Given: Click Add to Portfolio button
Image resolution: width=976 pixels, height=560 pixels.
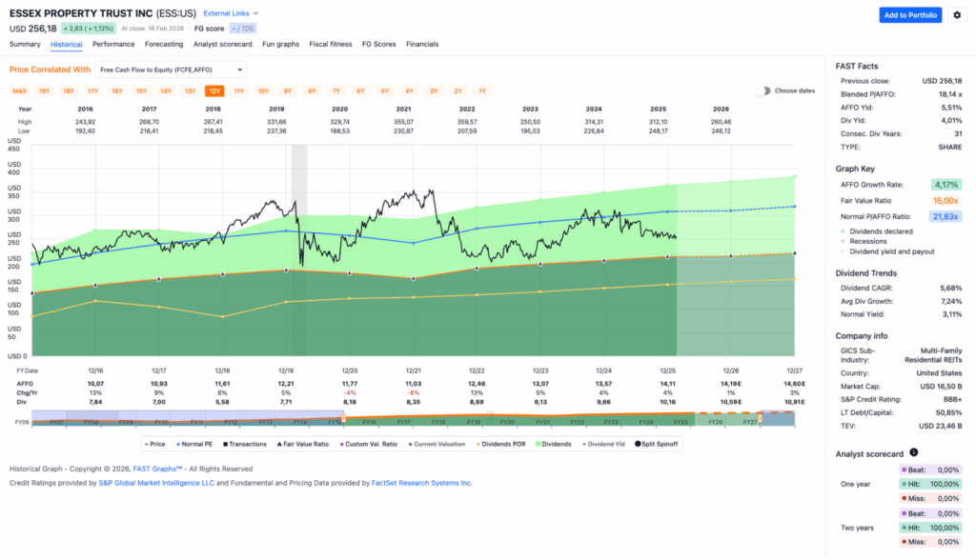Looking at the screenshot, I should coord(910,15).
